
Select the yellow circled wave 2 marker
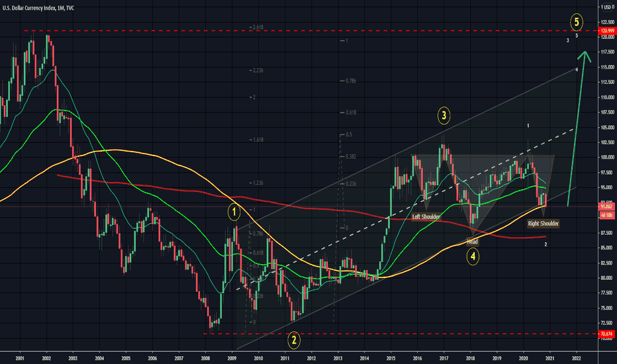coord(294,340)
